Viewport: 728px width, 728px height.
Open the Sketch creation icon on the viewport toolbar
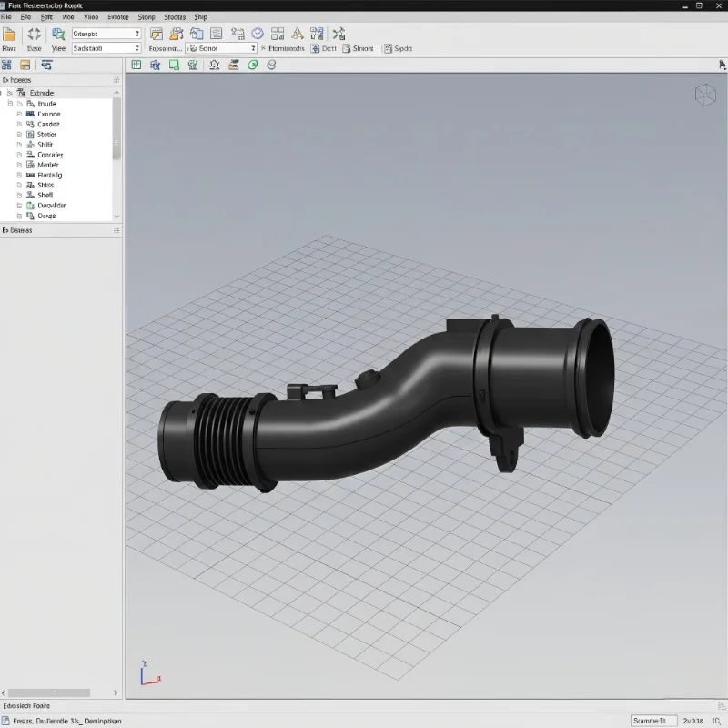[176, 65]
